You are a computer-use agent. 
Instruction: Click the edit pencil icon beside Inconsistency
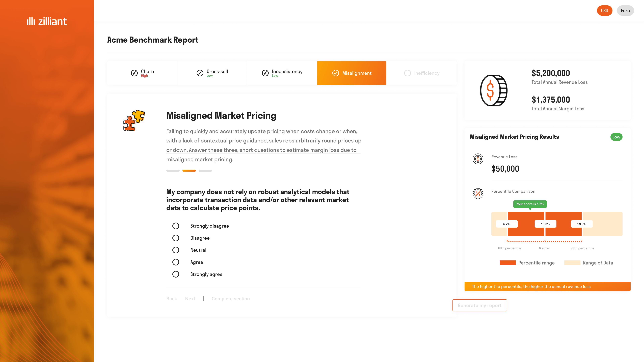click(x=265, y=73)
